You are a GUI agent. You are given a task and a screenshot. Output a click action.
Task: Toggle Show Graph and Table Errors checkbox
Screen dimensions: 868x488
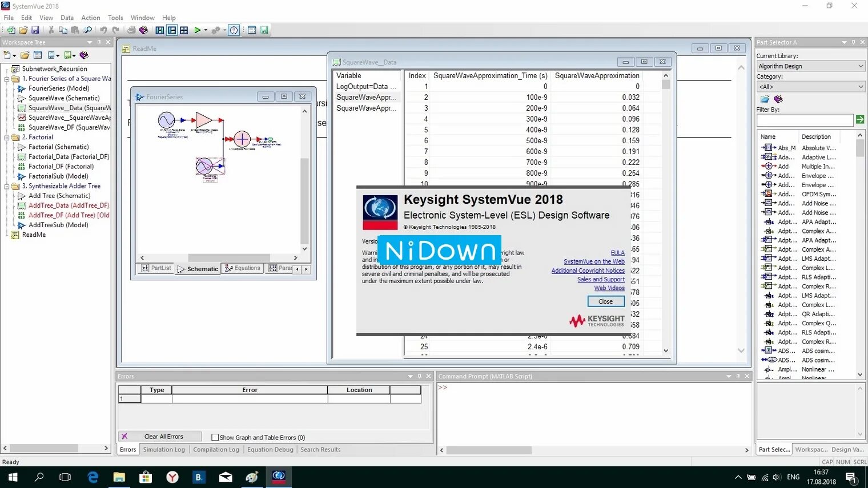pyautogui.click(x=215, y=437)
